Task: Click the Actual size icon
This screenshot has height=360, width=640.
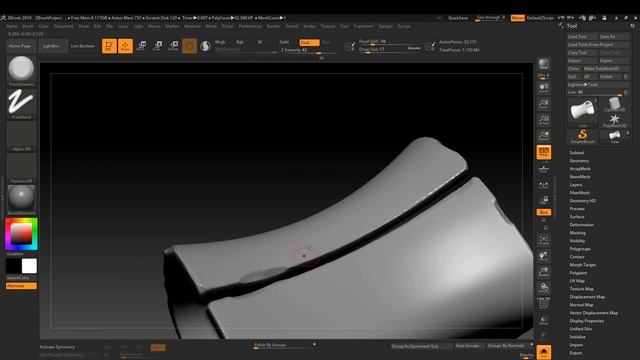Action: (x=544, y=120)
